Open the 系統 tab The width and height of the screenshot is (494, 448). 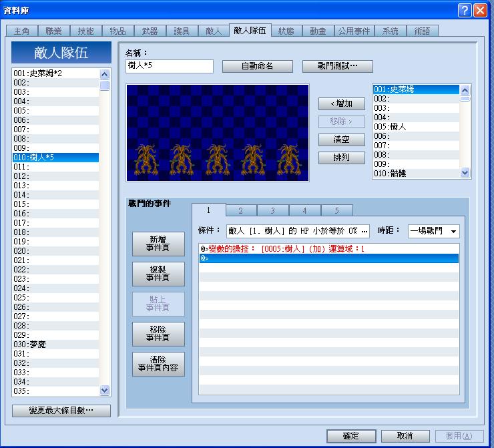[391, 31]
